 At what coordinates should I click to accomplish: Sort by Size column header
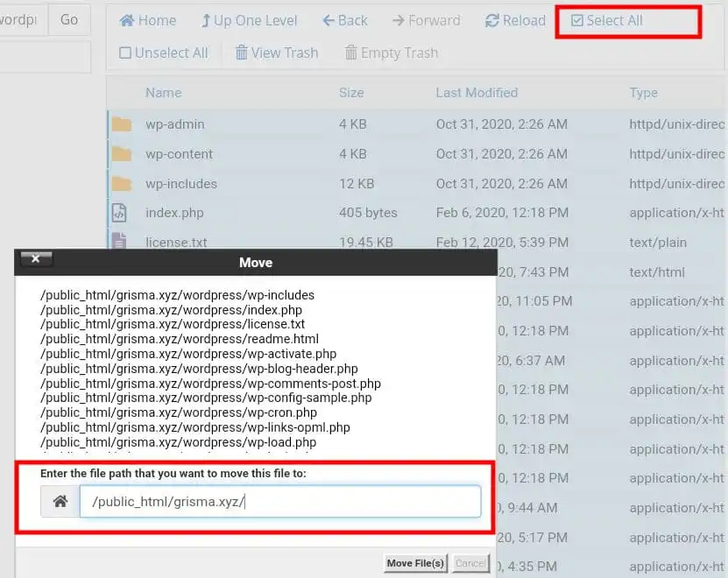click(351, 93)
